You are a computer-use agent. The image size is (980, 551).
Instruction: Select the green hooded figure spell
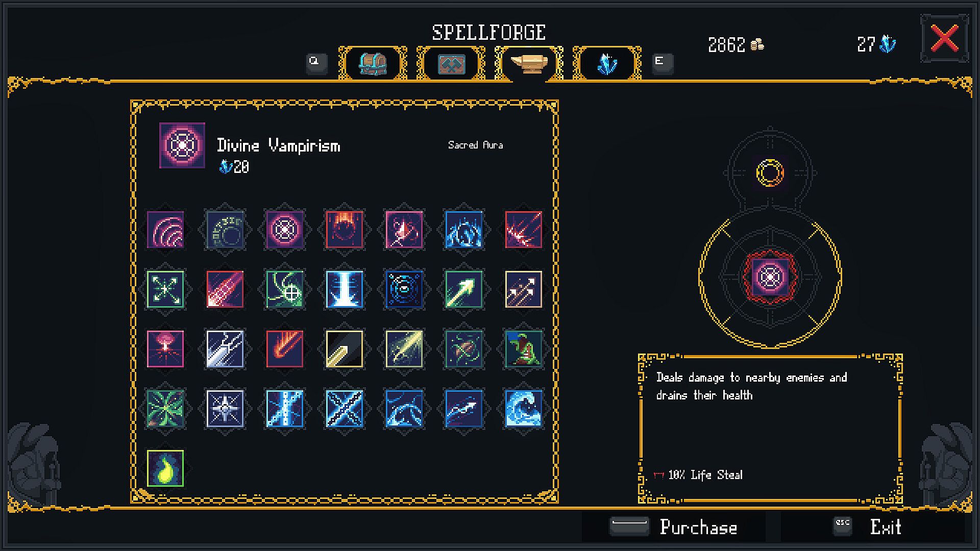[524, 349]
